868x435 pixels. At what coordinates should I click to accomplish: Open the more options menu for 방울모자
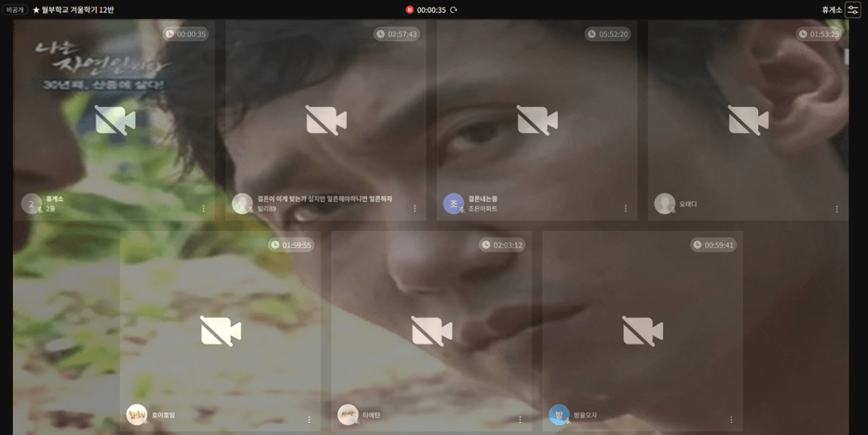(x=732, y=419)
